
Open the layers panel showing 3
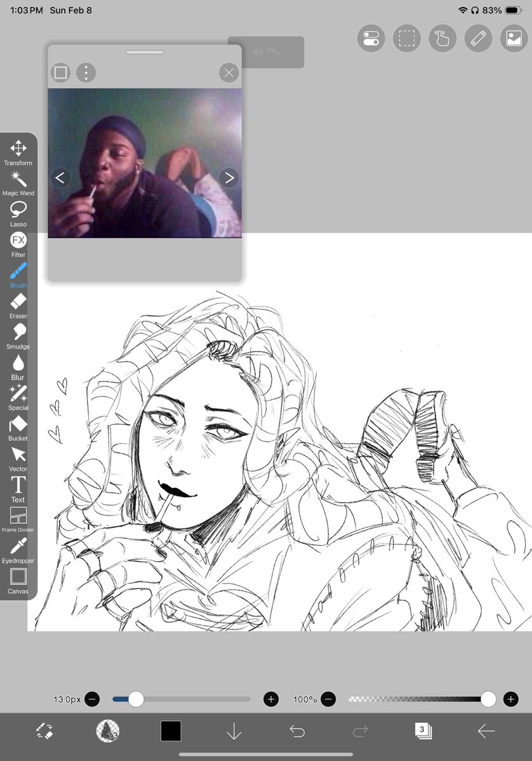pyautogui.click(x=423, y=731)
